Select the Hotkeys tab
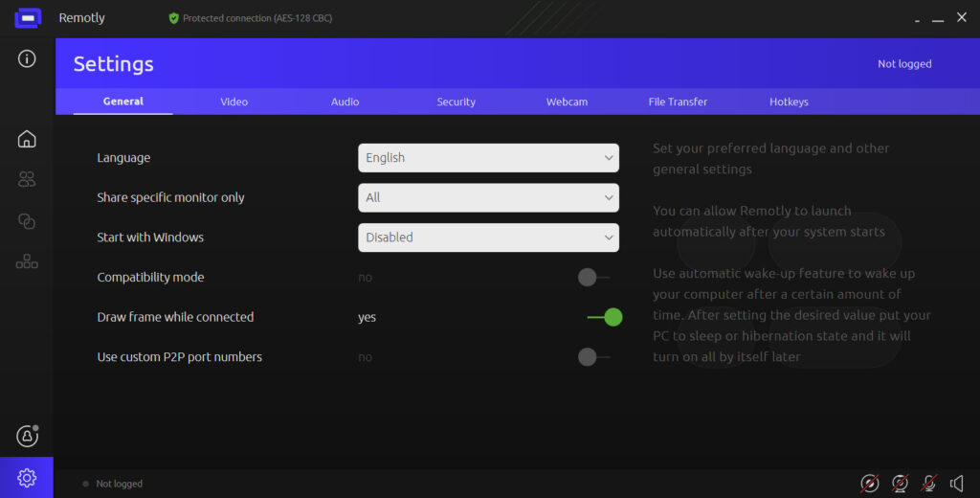This screenshot has height=498, width=980. (x=789, y=102)
